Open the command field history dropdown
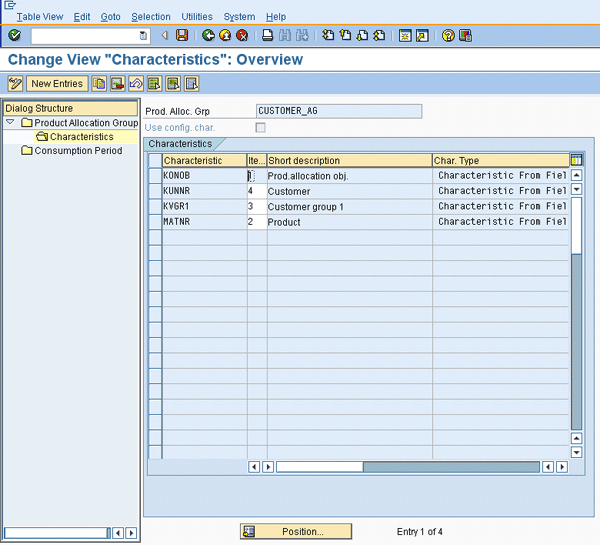 [143, 35]
